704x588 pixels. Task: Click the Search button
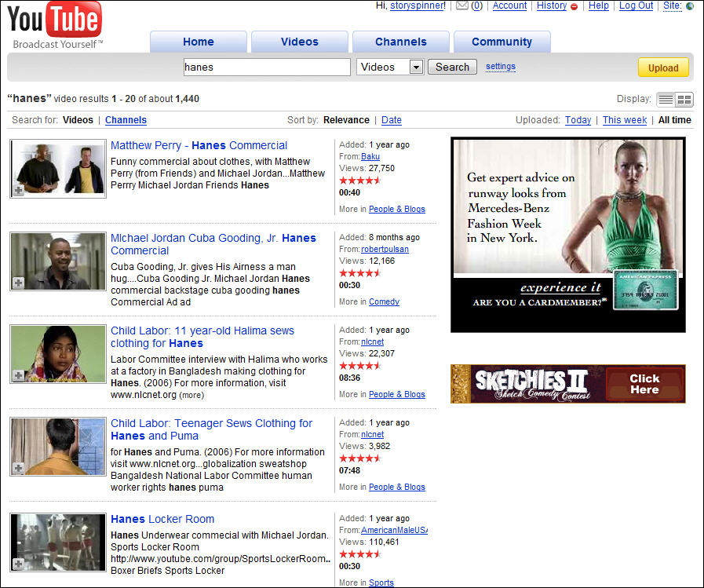click(452, 67)
